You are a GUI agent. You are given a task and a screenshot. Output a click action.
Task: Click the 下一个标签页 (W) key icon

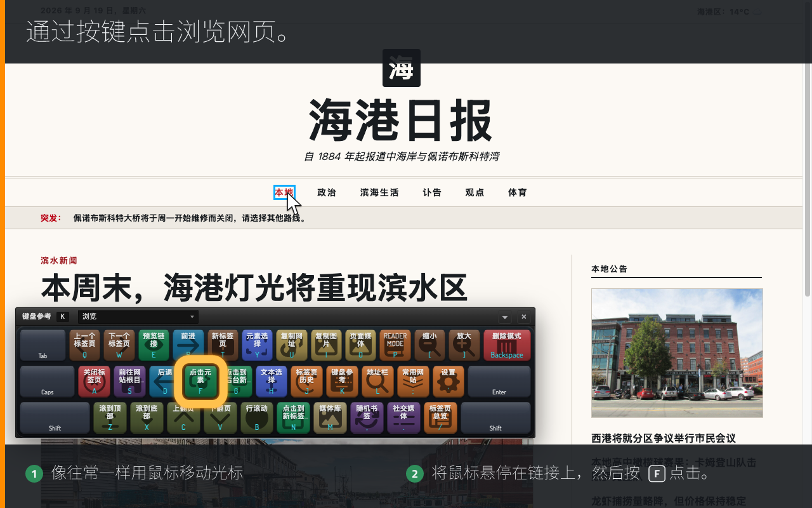coord(119,345)
